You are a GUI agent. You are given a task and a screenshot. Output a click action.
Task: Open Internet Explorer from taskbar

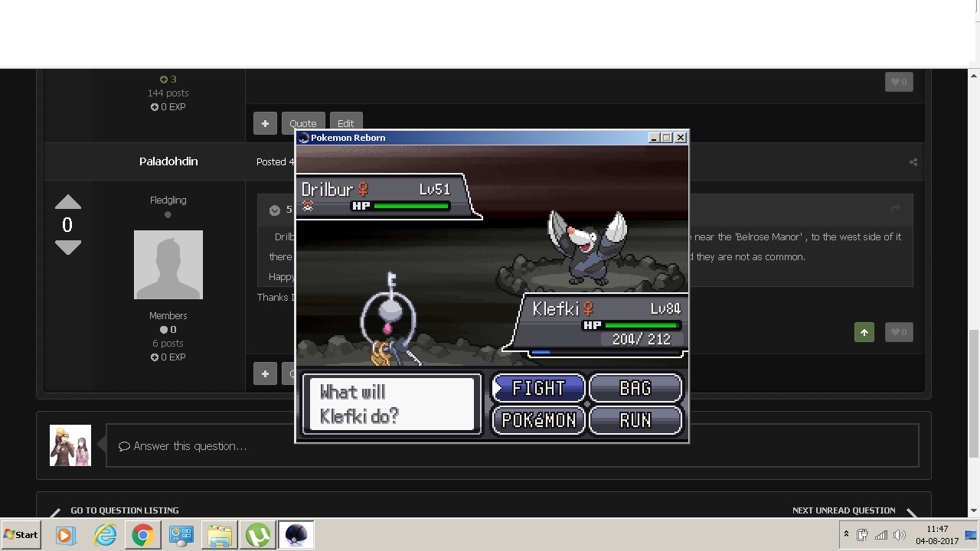click(105, 535)
